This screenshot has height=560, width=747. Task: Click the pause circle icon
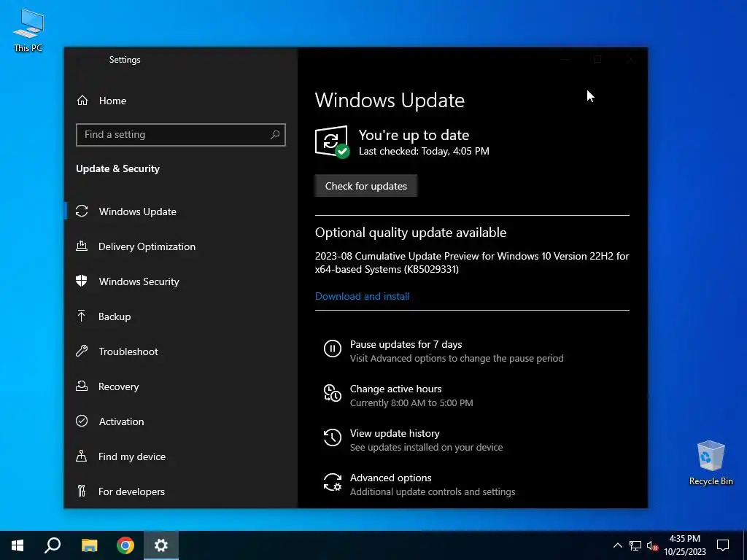pos(333,349)
